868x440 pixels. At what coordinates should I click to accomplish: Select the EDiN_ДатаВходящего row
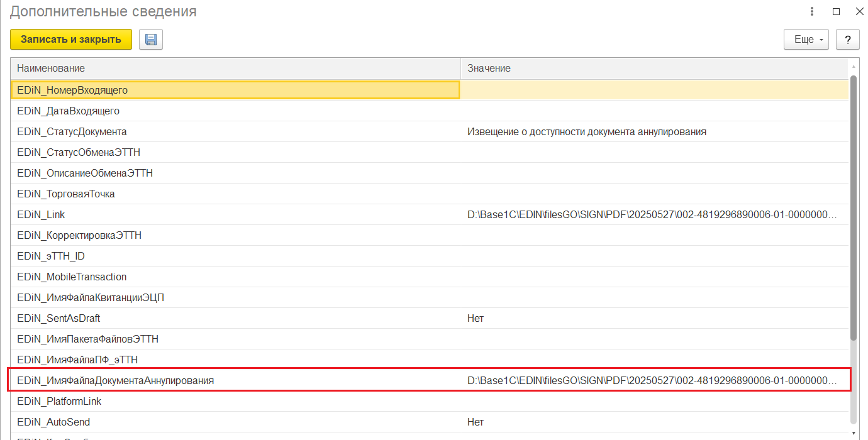click(430, 111)
